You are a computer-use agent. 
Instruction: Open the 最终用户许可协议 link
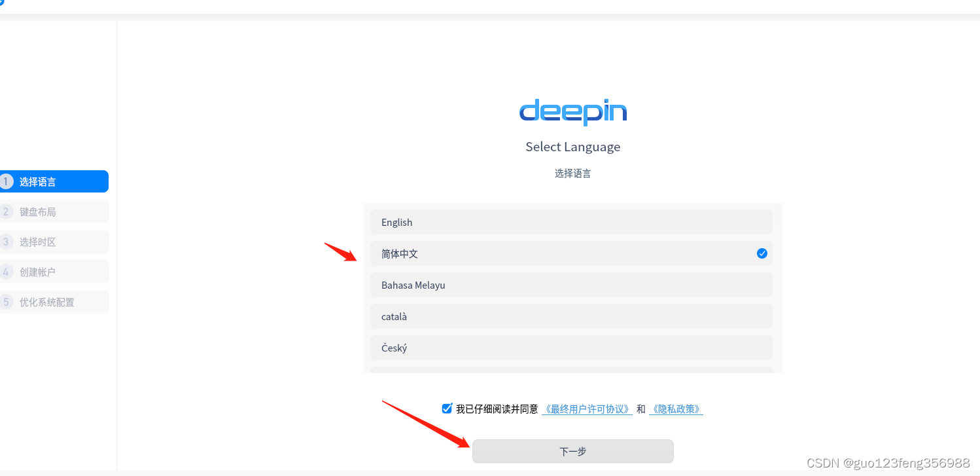point(587,409)
